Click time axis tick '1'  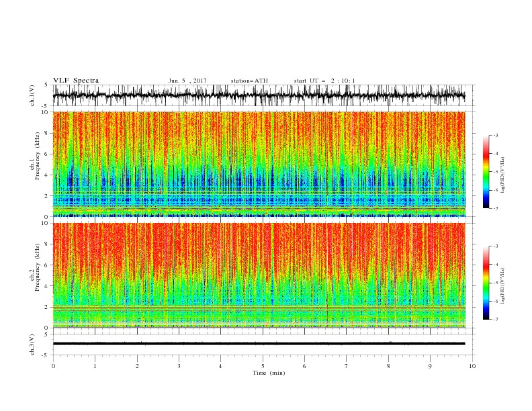click(95, 366)
